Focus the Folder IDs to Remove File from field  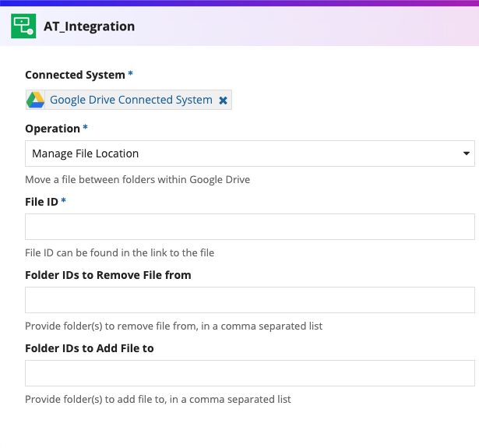250,300
